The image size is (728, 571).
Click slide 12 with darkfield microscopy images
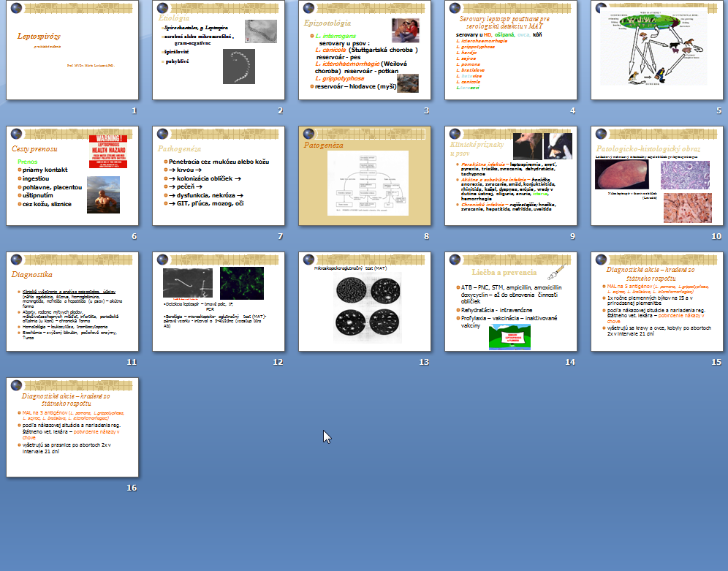point(218,302)
